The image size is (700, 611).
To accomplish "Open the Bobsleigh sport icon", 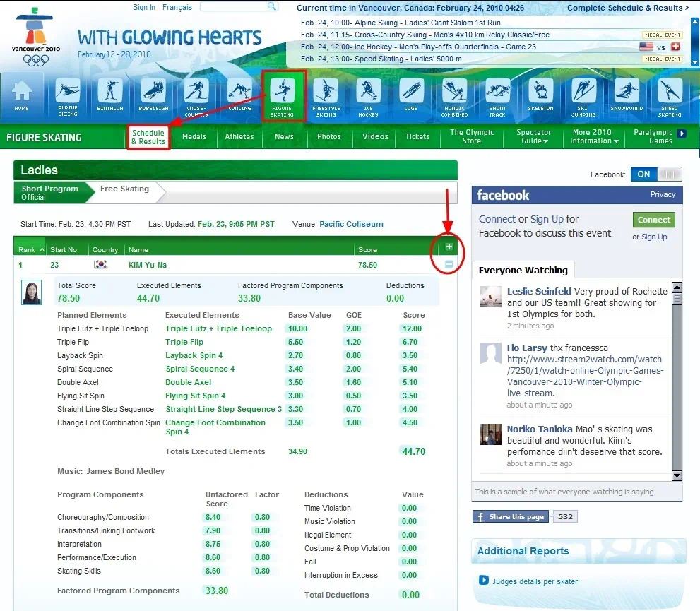I will click(153, 96).
